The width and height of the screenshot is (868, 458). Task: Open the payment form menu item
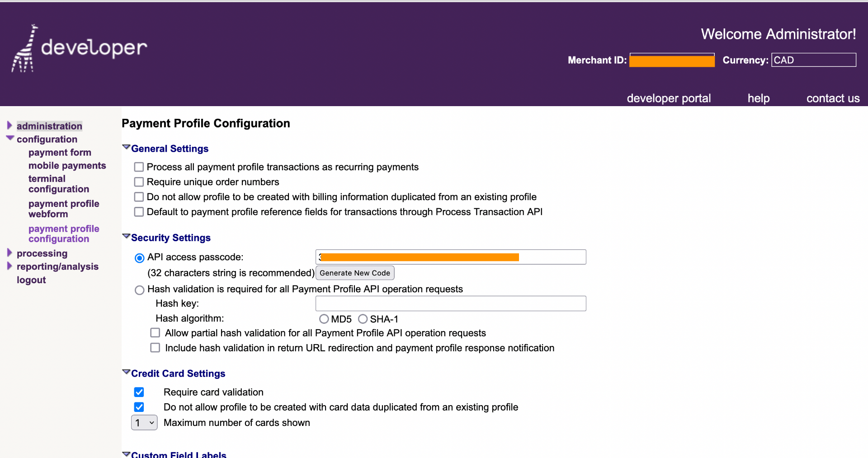click(x=60, y=153)
